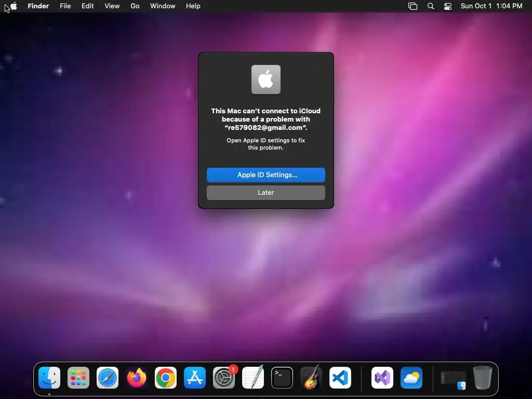
Task: Open the View menu
Action: pos(112,6)
